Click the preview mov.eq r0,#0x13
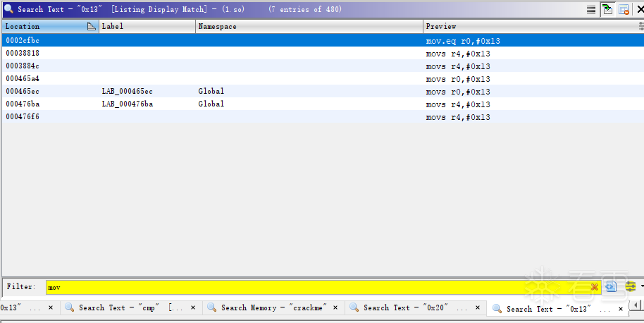Image resolution: width=644 pixels, height=323 pixels. 463,41
